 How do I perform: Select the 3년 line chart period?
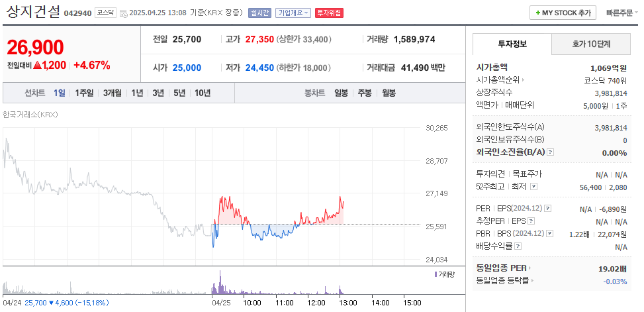(x=158, y=93)
